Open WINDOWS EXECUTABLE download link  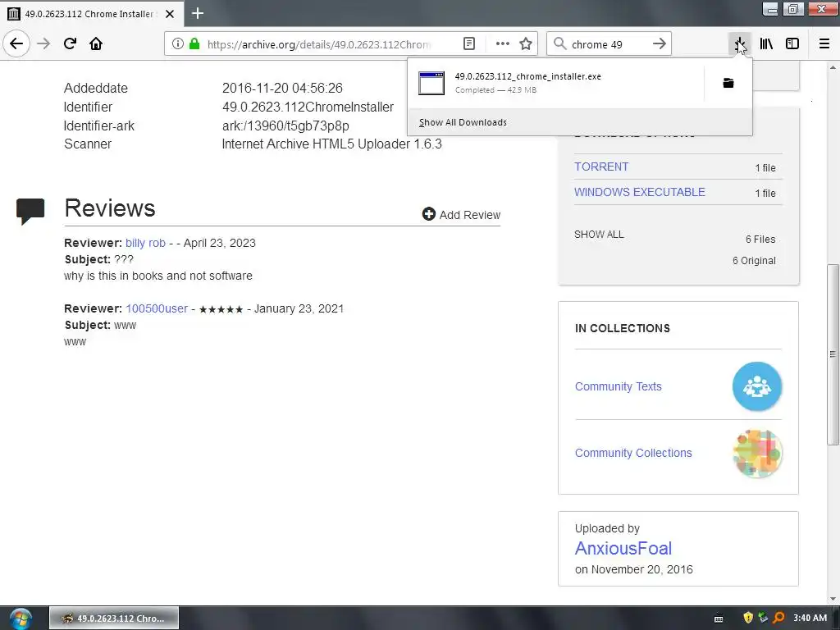click(x=640, y=192)
